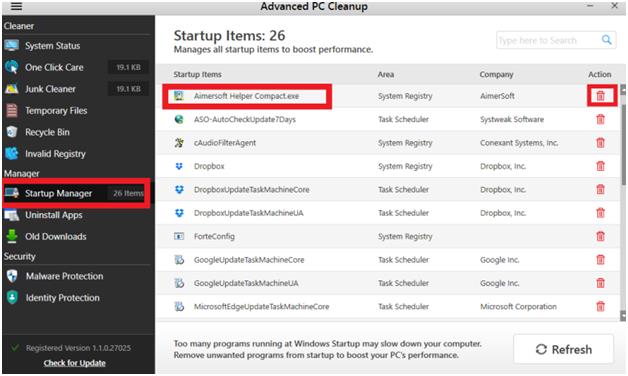Delete cAudioFilterAgent startup entry
This screenshot has width=628, height=376.
(600, 143)
